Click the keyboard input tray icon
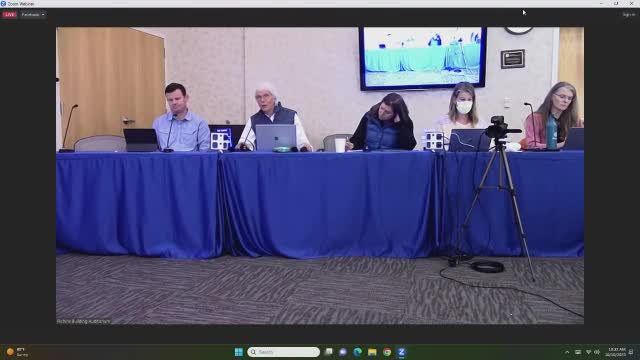The image size is (640, 360). pos(578,352)
